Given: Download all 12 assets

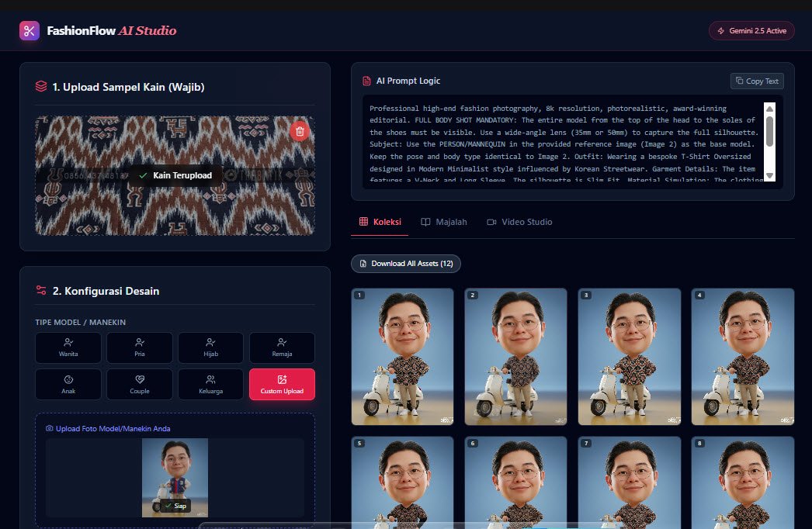Looking at the screenshot, I should coord(406,264).
